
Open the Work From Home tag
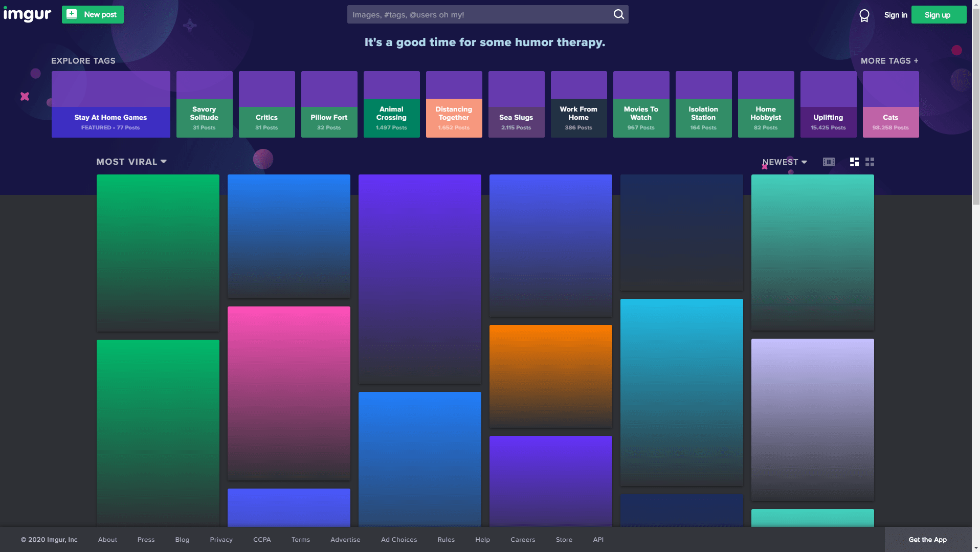point(579,104)
